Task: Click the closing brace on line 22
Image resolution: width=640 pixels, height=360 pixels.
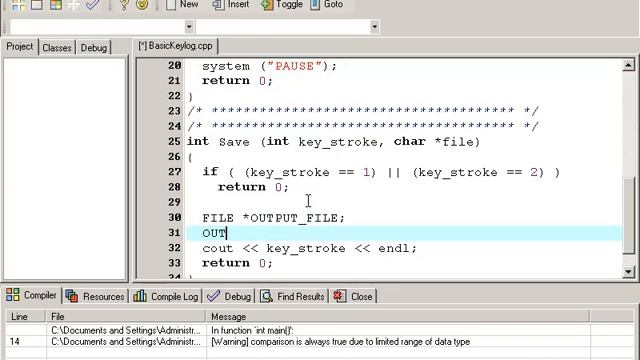Action: 190,97
